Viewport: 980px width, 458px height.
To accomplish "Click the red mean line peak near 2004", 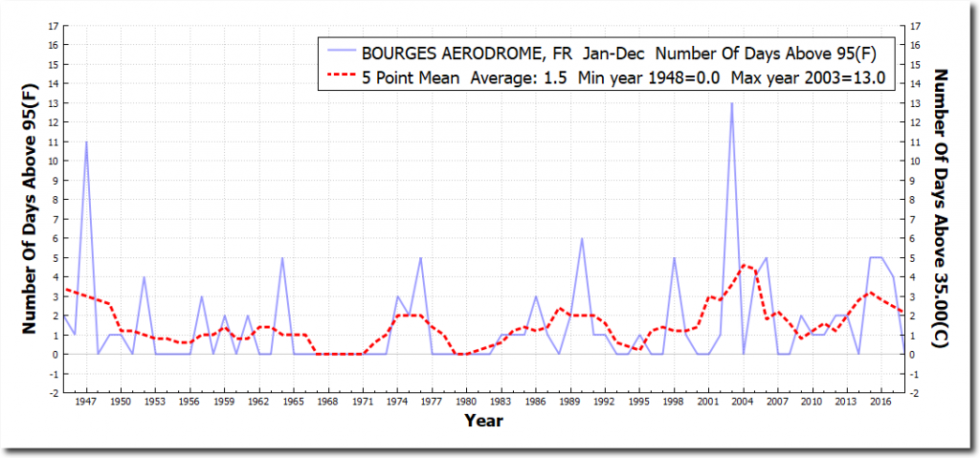I will 745,266.
